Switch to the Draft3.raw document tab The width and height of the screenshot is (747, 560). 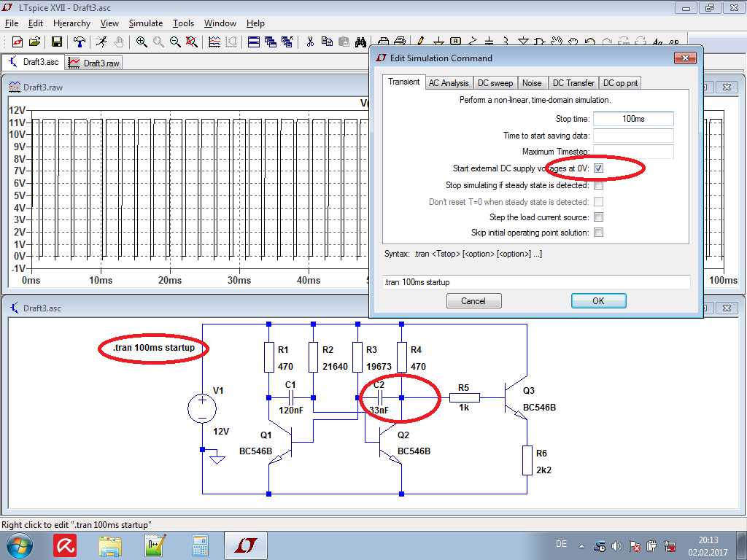click(x=94, y=63)
